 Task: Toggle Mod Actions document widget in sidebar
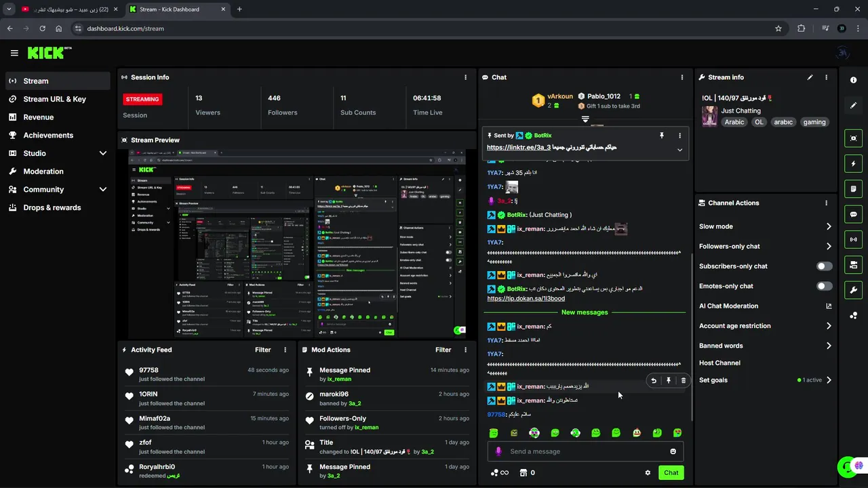(x=853, y=188)
